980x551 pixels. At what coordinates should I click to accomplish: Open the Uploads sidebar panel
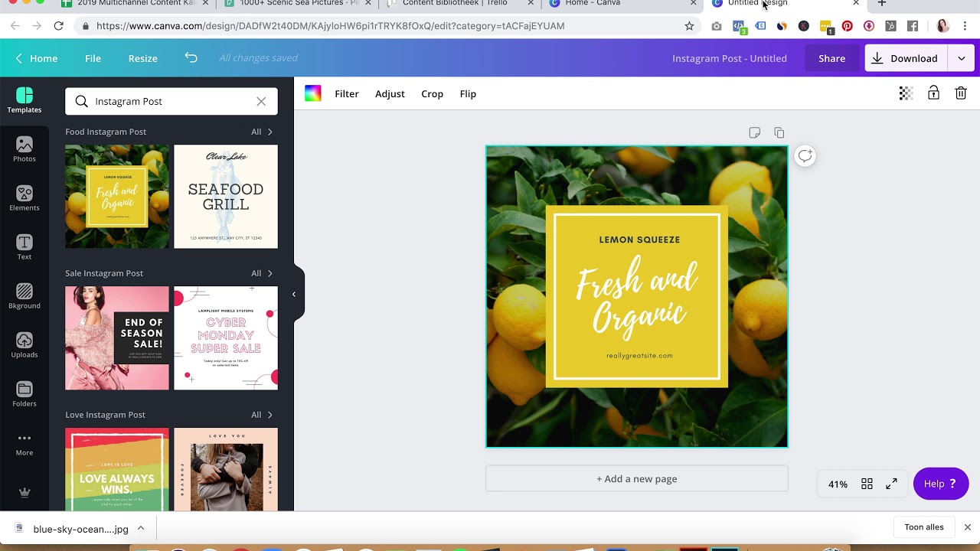point(24,345)
